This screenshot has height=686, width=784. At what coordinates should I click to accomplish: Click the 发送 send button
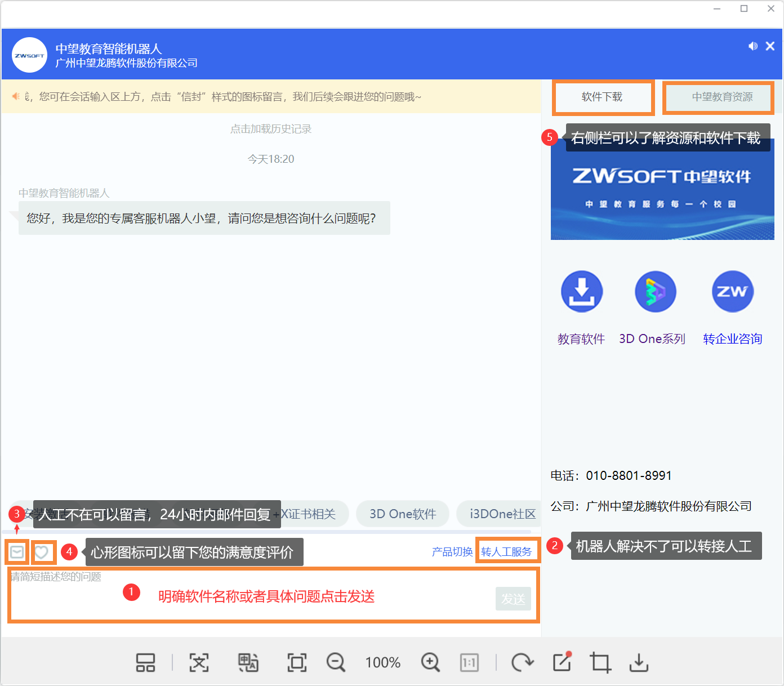[513, 599]
